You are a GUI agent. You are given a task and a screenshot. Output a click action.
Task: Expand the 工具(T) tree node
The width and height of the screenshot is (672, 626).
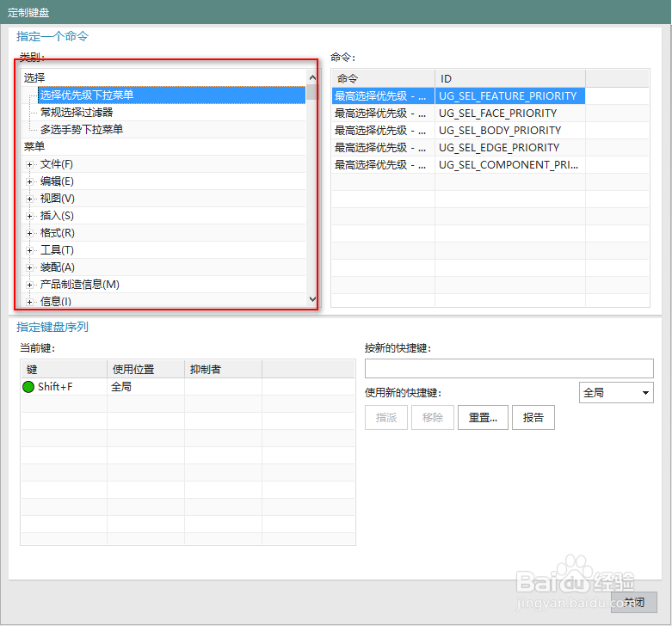click(x=29, y=250)
